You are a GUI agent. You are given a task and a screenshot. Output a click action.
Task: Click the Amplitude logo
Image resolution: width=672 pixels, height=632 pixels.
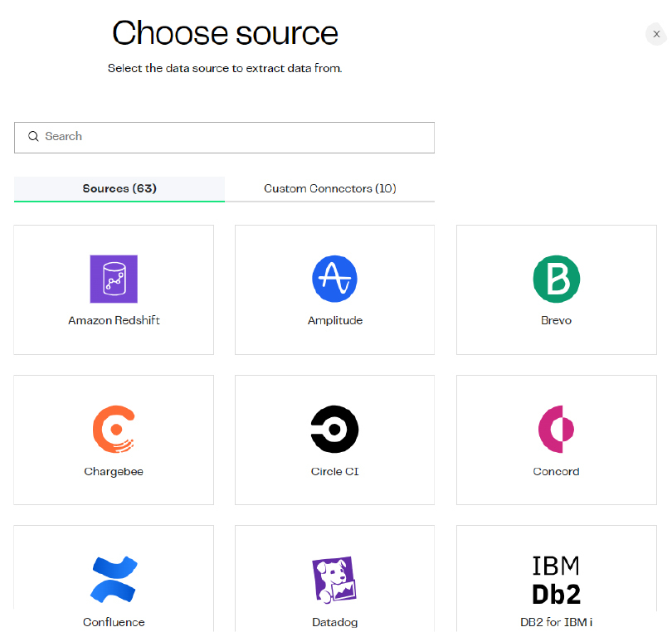(x=334, y=280)
